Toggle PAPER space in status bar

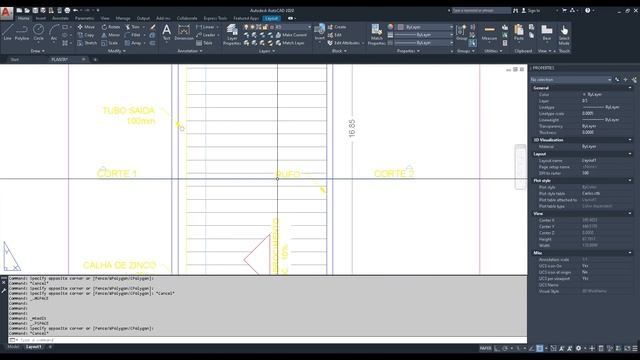(485, 348)
